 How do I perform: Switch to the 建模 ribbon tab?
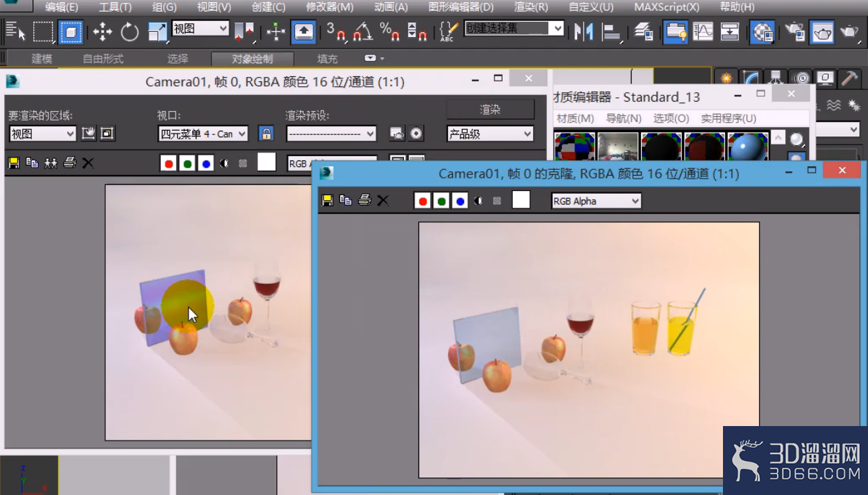[42, 59]
